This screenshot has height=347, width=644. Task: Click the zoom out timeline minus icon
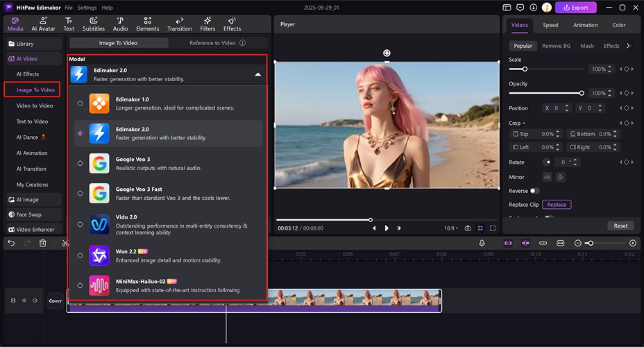pyautogui.click(x=578, y=243)
